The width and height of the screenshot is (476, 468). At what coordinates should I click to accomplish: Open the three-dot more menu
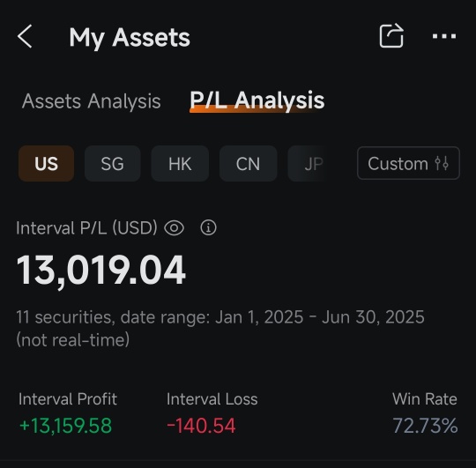(x=444, y=36)
